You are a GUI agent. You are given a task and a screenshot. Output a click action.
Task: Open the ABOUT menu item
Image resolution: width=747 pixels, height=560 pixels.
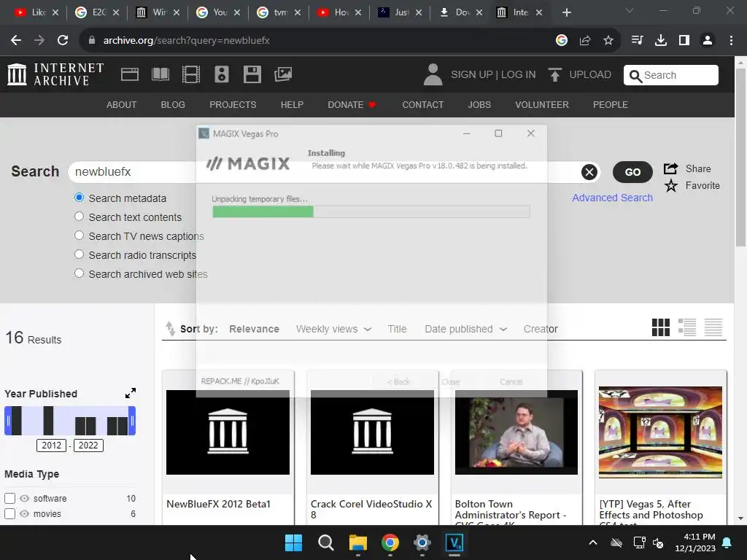(x=122, y=105)
